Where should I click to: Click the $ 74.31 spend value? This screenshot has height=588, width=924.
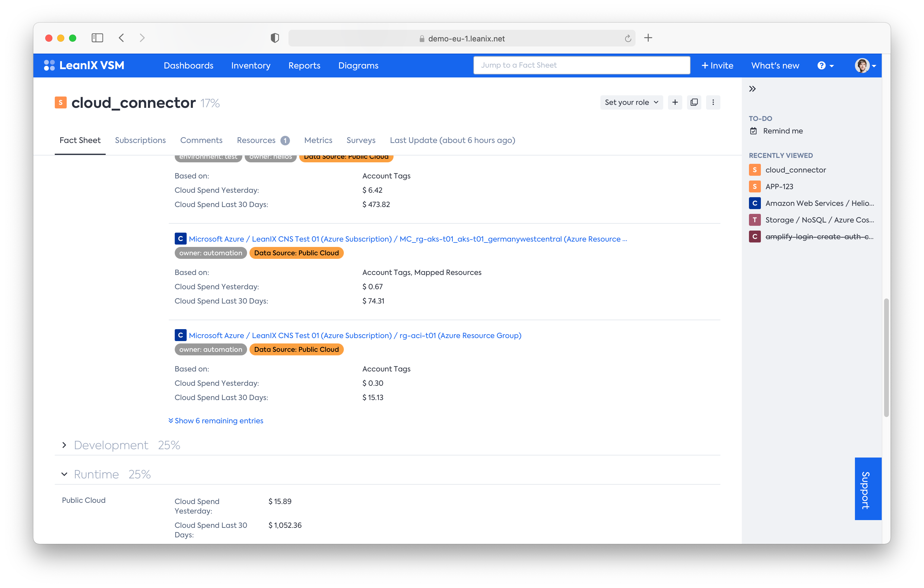coord(373,301)
